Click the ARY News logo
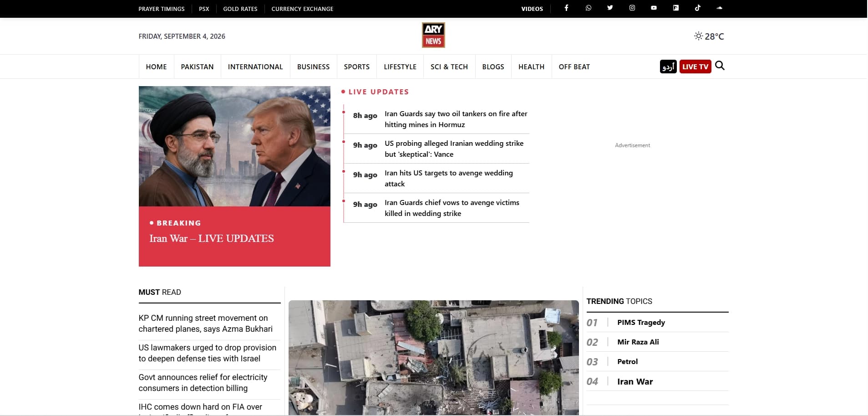 433,35
